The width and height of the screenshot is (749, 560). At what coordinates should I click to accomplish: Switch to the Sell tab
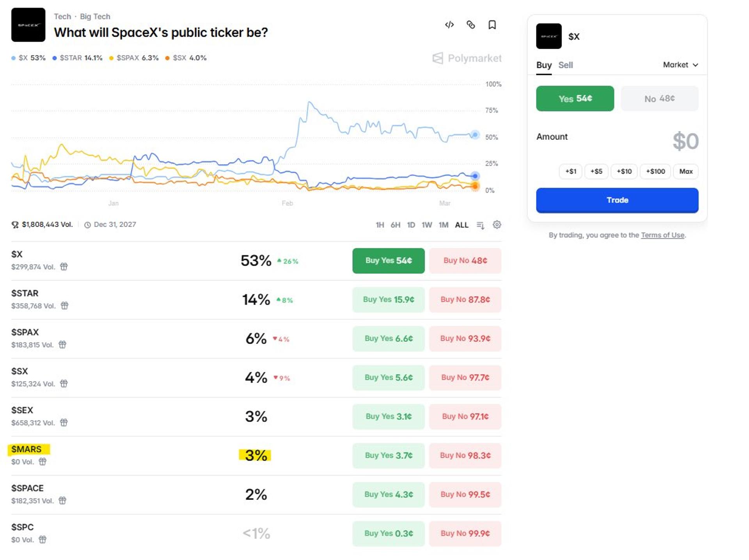(x=565, y=65)
